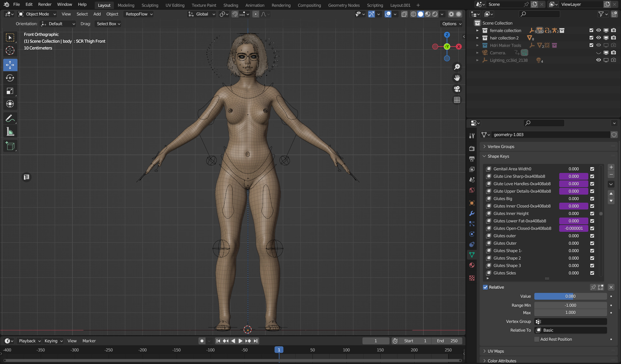The height and width of the screenshot is (364, 621).
Task: Select the Scale tool
Action: coord(10,91)
